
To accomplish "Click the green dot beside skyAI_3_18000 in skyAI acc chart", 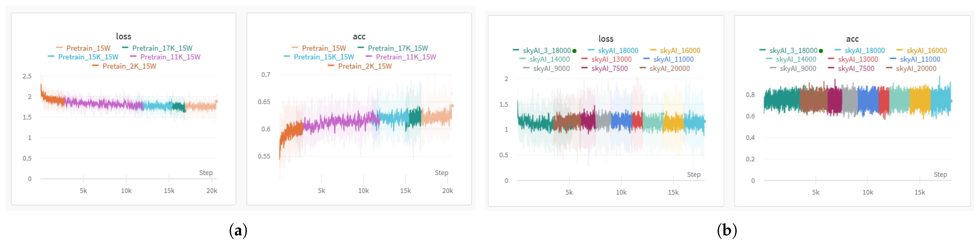I will tap(821, 51).
